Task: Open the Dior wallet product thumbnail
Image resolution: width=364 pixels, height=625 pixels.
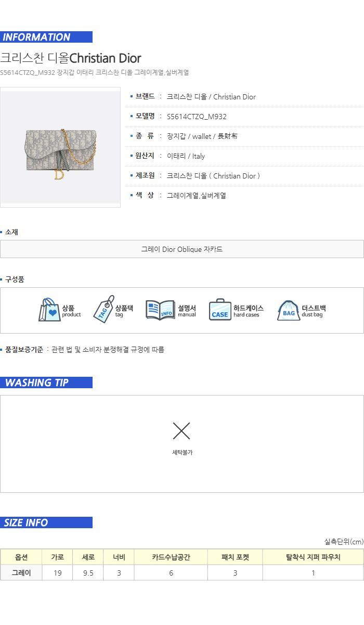Action: coord(60,147)
